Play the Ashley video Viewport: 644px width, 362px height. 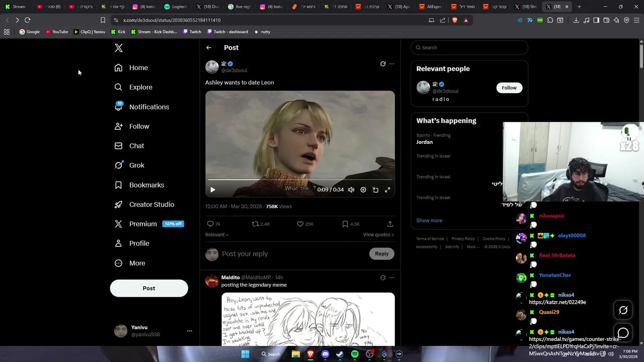click(213, 190)
